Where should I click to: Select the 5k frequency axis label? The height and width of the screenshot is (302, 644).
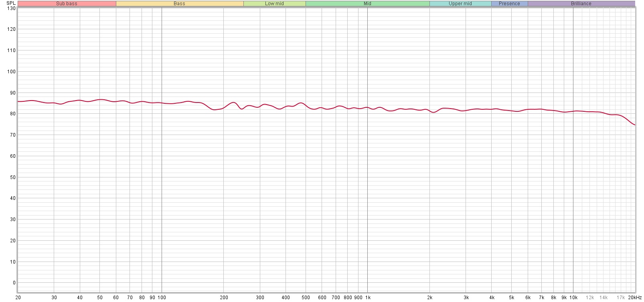pos(511,298)
